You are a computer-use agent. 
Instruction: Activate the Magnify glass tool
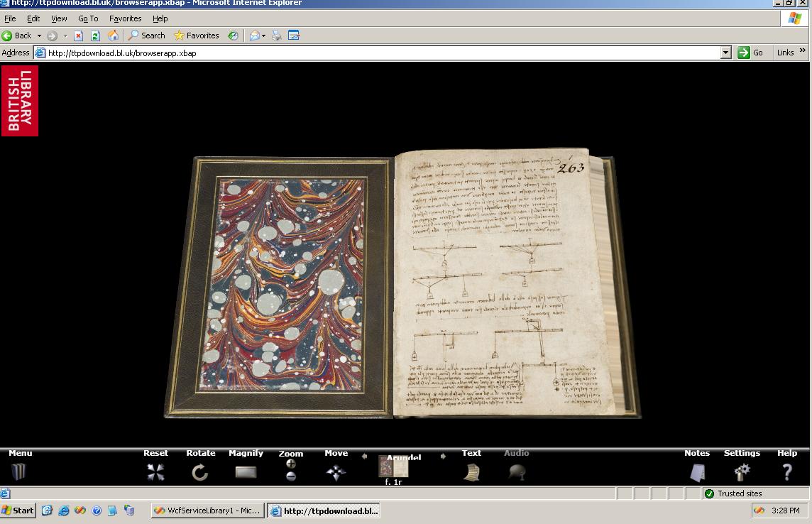(246, 472)
